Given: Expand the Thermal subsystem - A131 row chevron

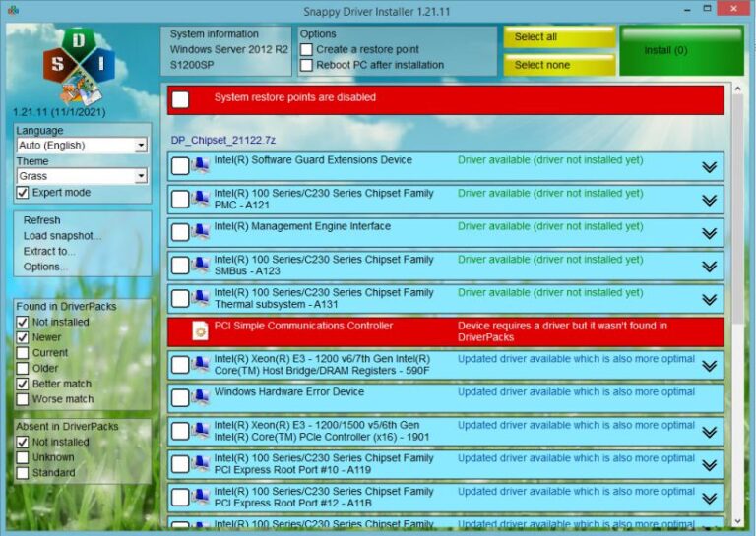Looking at the screenshot, I should pyautogui.click(x=709, y=300).
